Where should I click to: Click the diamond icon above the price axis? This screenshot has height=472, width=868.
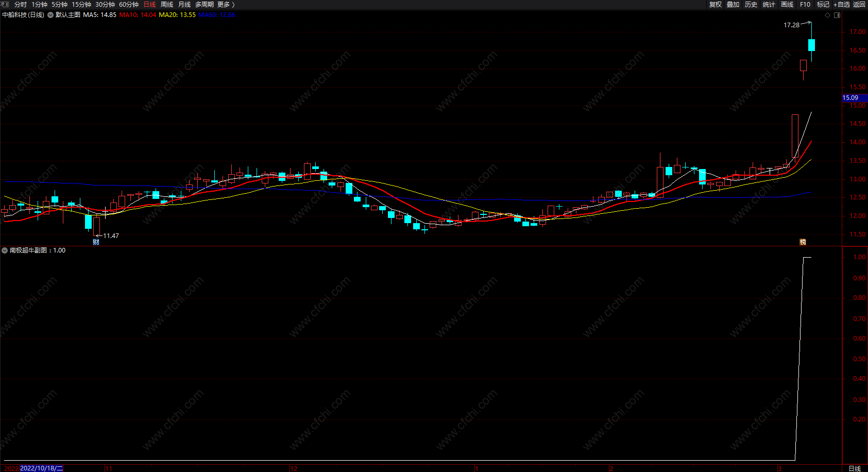[828, 15]
